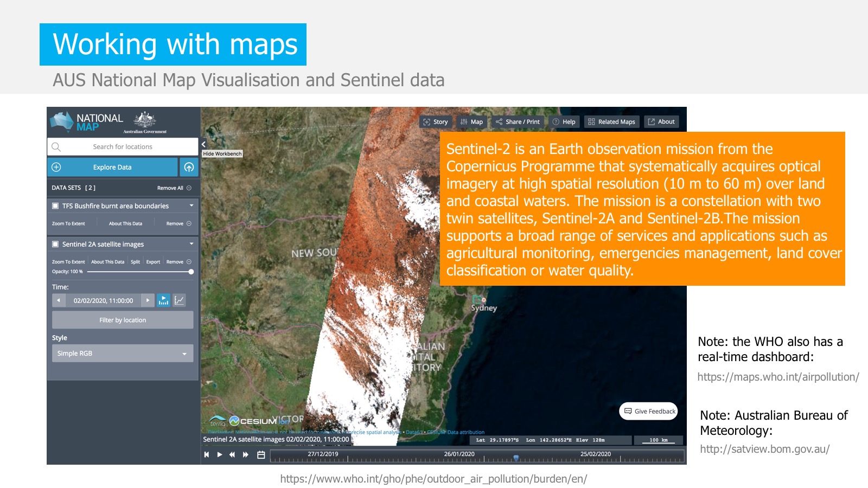Click the Sentinel 2A opacity slider handle
Viewport: 868px width, 488px height.
point(191,272)
